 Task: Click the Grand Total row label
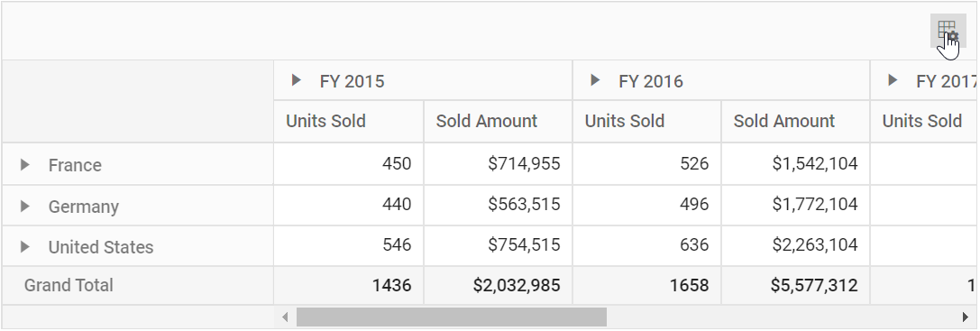[x=69, y=285]
